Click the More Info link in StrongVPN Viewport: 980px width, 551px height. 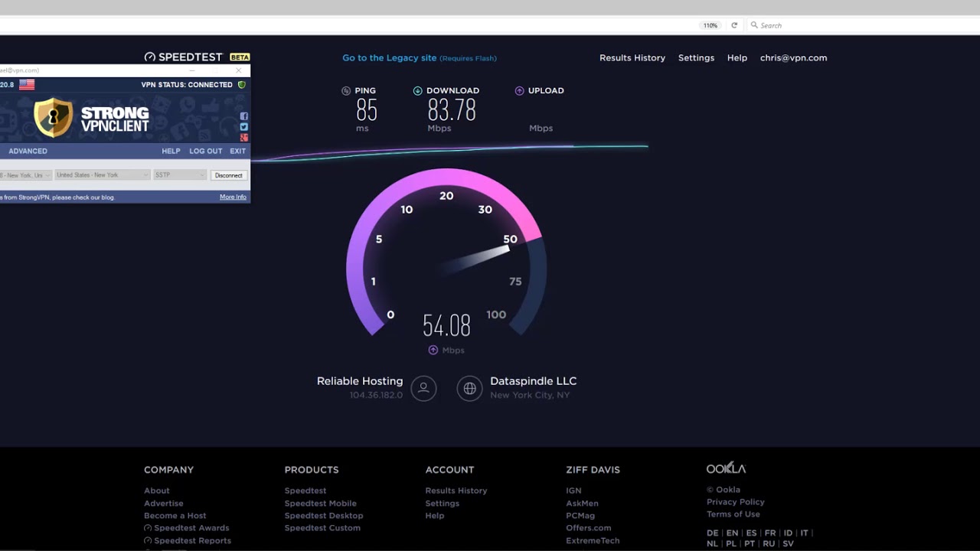pyautogui.click(x=233, y=197)
